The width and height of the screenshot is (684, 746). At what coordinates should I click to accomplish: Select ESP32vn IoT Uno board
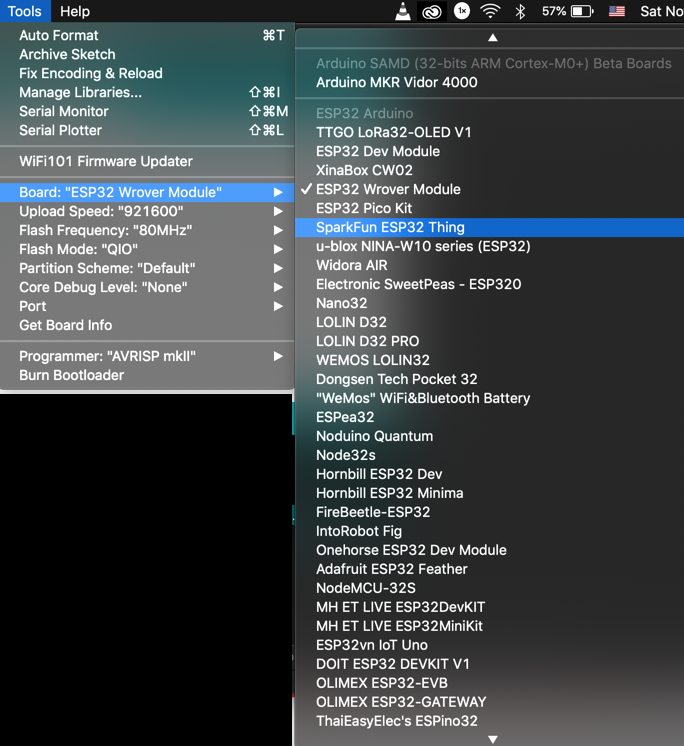(x=489, y=645)
